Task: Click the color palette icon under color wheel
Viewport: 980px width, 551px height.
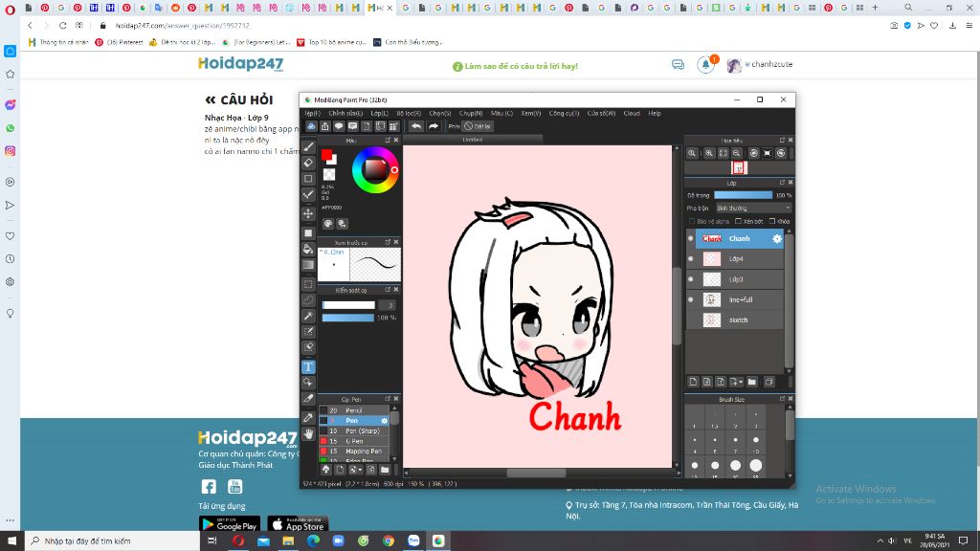Action: [328, 224]
